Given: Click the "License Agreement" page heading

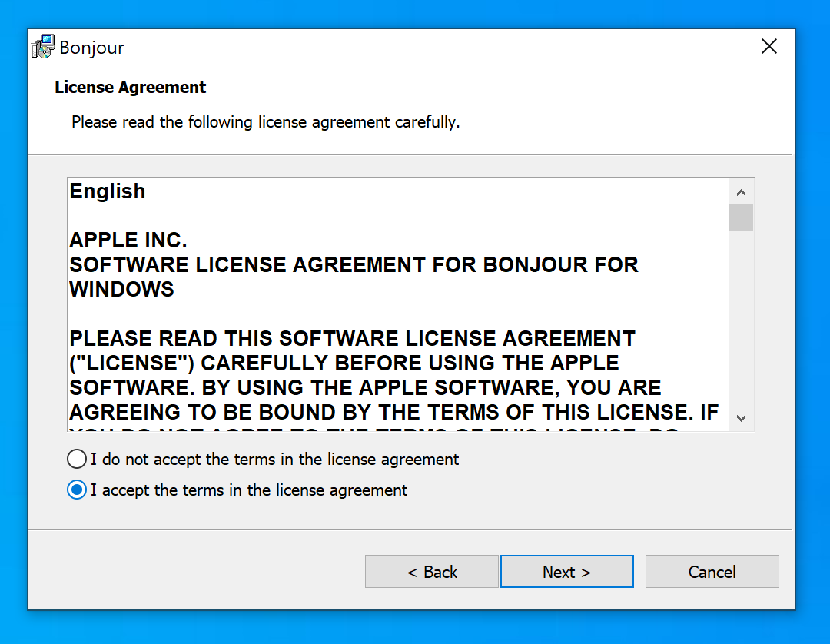Looking at the screenshot, I should [x=131, y=88].
